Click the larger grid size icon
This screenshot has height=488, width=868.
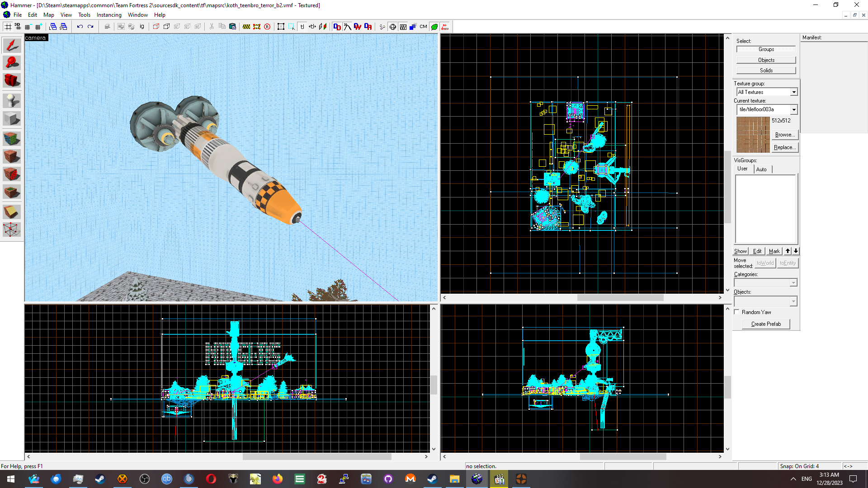[38, 27]
